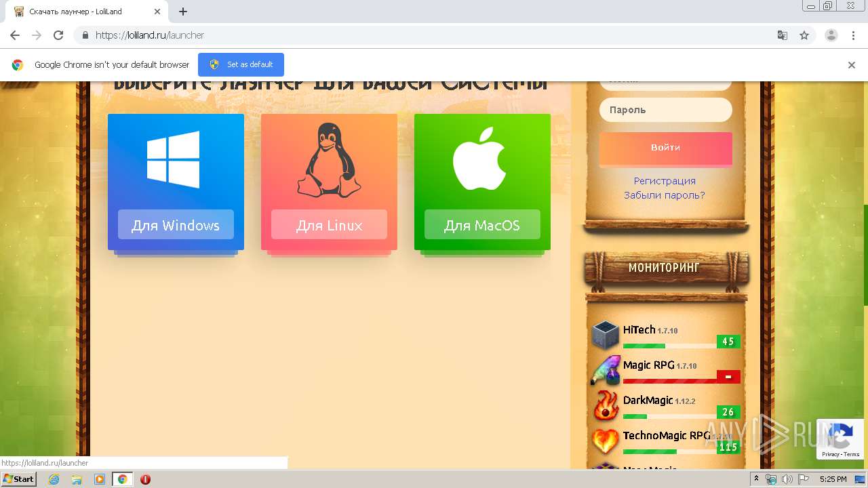Click the network tray icon

pyautogui.click(x=771, y=479)
